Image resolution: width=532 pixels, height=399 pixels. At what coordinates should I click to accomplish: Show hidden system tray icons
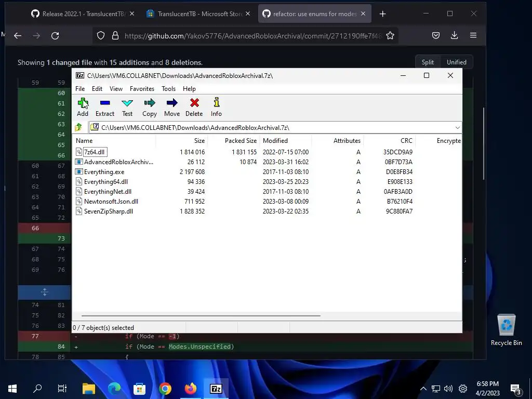coord(423,389)
